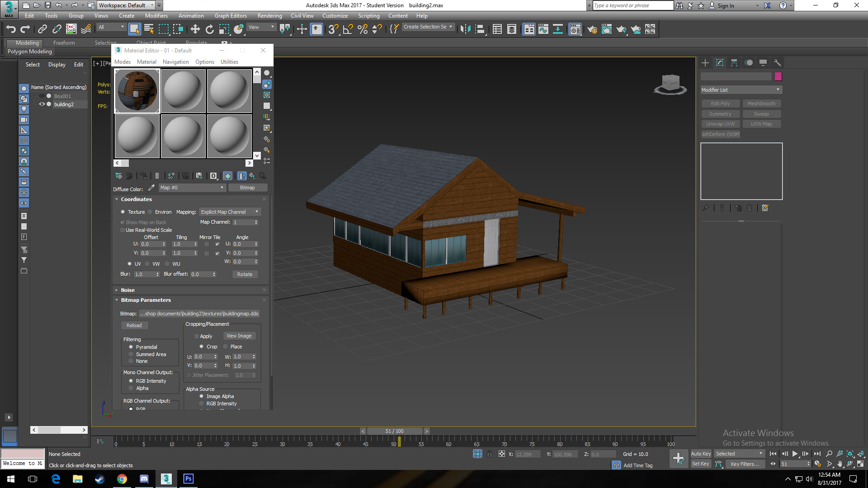The width and height of the screenshot is (868, 488).
Task: Toggle the 3D Snaps icon
Action: [x=333, y=29]
